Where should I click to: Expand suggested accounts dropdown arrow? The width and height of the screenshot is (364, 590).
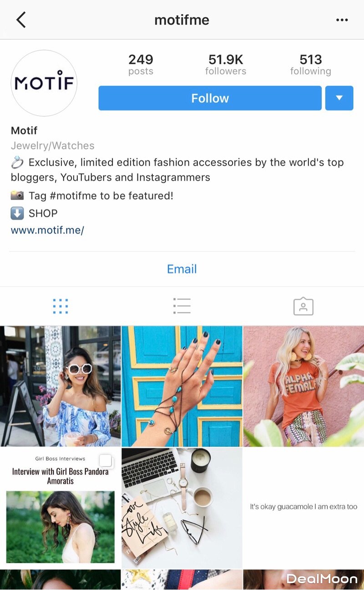pyautogui.click(x=339, y=98)
